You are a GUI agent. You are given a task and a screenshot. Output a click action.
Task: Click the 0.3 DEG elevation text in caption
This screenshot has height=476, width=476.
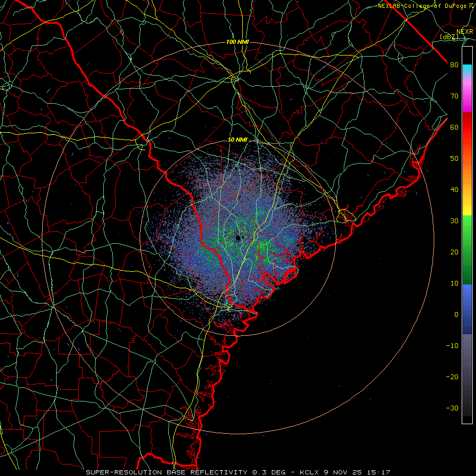(269, 472)
